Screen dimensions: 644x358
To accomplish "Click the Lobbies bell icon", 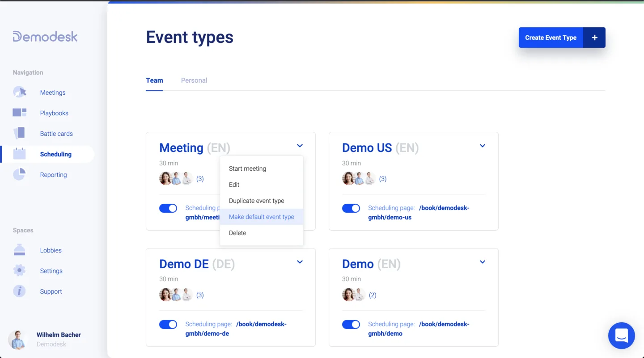I will tap(19, 250).
